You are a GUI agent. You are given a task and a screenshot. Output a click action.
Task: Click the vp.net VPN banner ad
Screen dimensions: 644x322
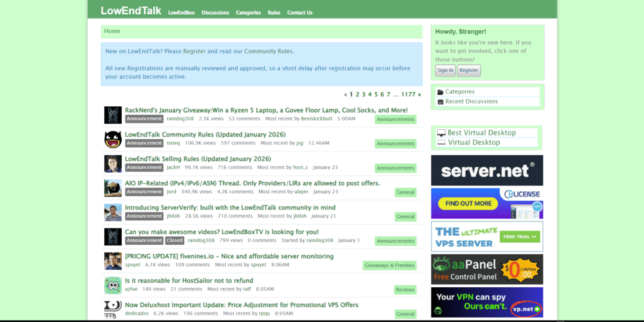tap(487, 302)
